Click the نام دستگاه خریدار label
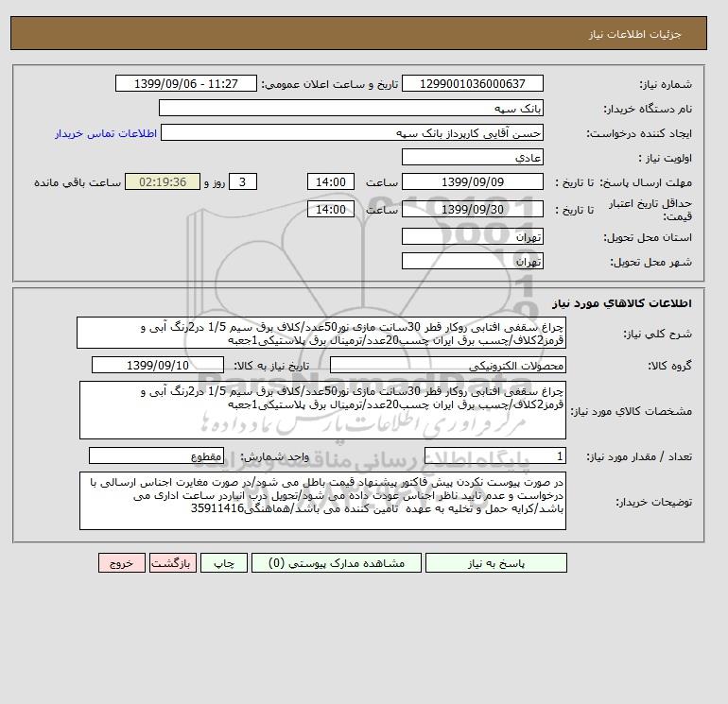Viewport: 728px width, 704px height. (648, 109)
